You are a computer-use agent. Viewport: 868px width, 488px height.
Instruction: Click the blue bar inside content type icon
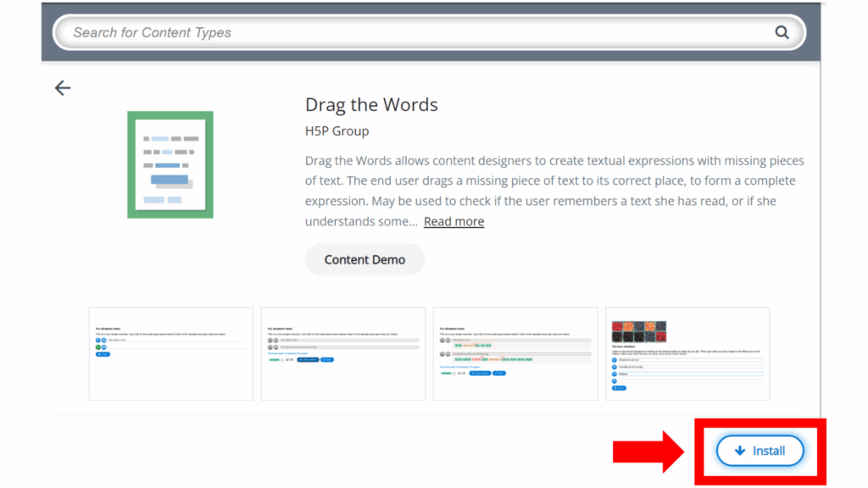(170, 179)
